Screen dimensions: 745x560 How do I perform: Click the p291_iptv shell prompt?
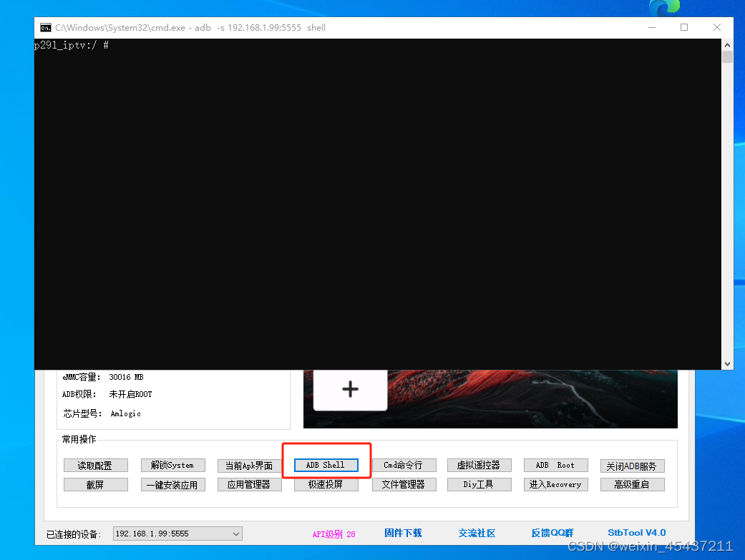click(72, 45)
